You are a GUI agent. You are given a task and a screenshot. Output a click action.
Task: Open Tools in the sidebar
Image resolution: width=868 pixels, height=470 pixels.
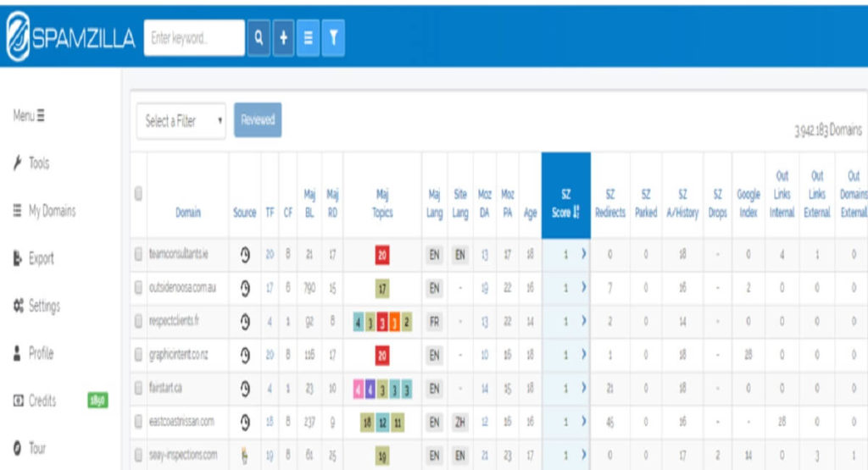31,163
